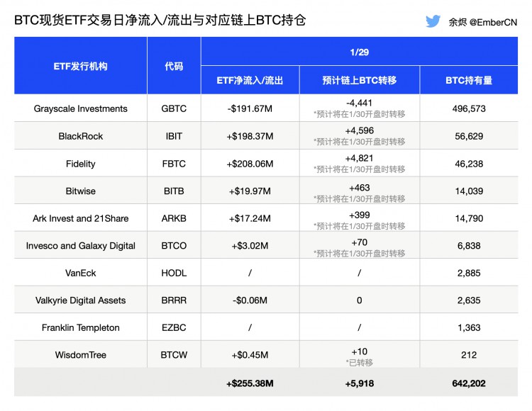Click the Twitter bird icon
This screenshot has width=532, height=411.
coord(433,21)
